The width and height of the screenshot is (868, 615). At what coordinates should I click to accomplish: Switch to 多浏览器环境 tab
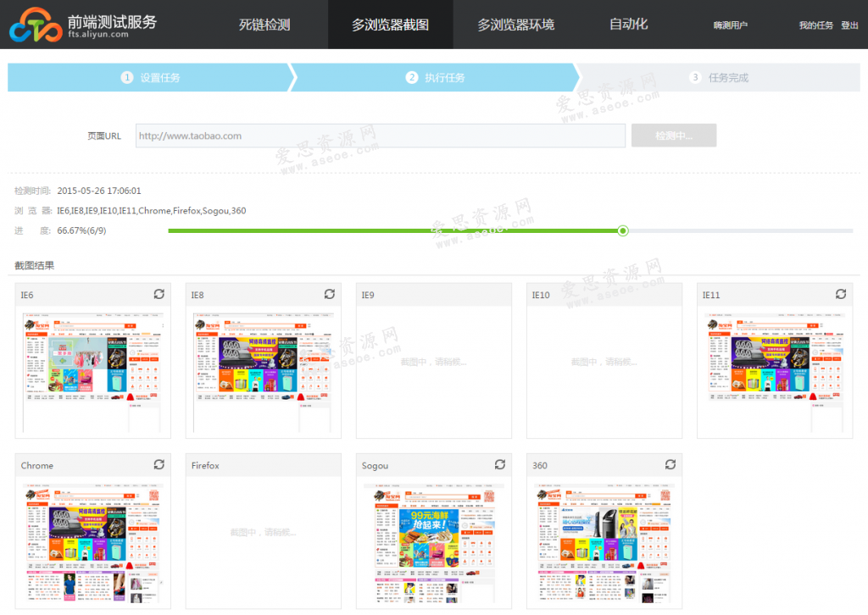pos(515,25)
